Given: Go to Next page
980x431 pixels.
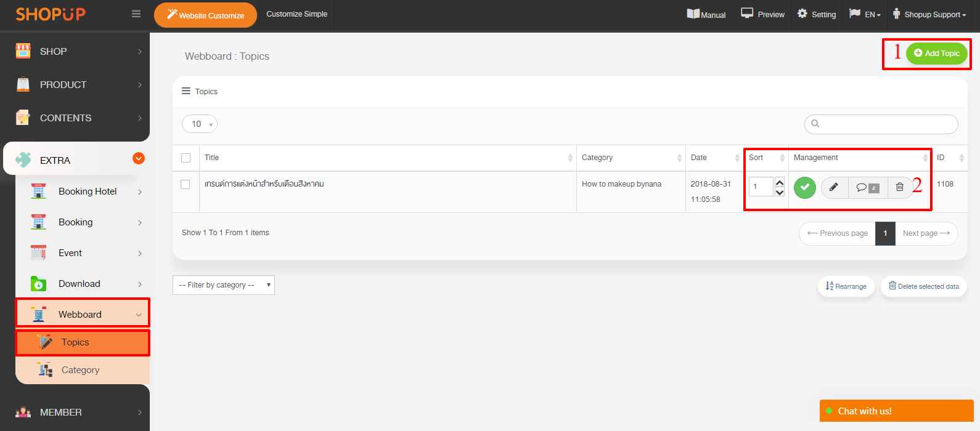Looking at the screenshot, I should [926, 233].
